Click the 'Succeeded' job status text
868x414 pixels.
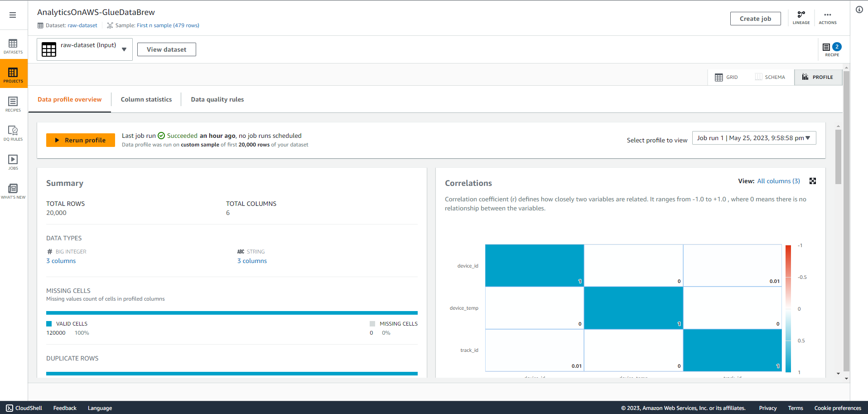pos(182,136)
